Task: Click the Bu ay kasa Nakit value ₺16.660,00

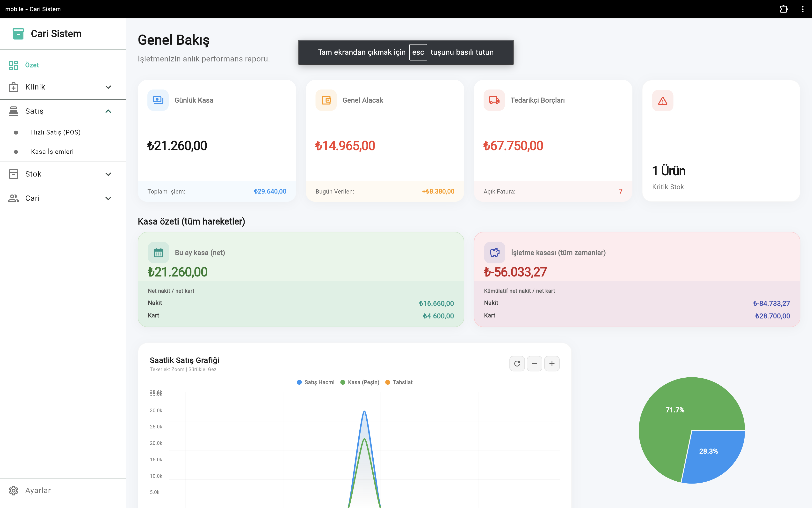Action: (436, 303)
